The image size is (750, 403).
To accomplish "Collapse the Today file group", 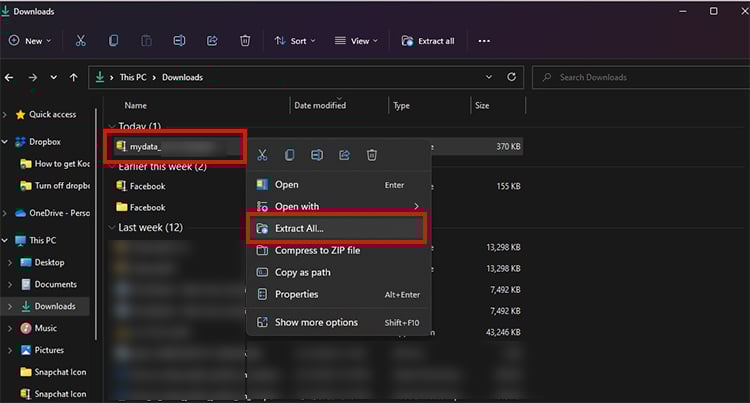I will pos(110,127).
